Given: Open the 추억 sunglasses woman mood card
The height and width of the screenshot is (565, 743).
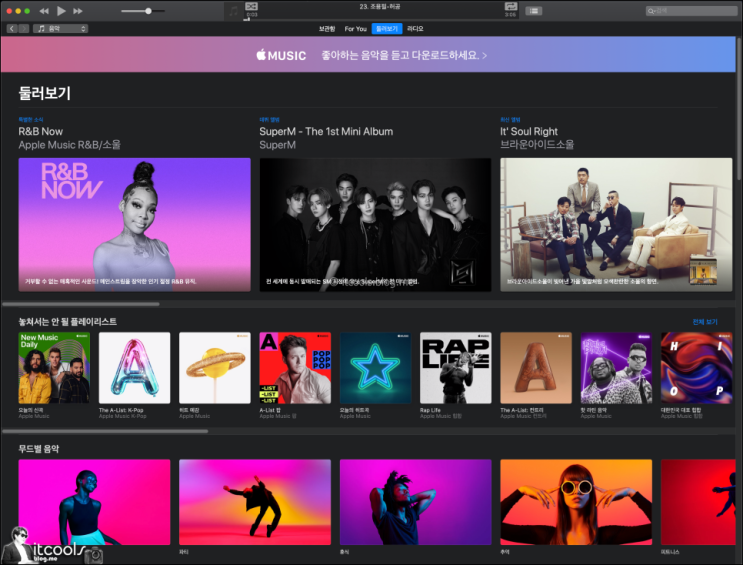Looking at the screenshot, I should click(x=576, y=502).
